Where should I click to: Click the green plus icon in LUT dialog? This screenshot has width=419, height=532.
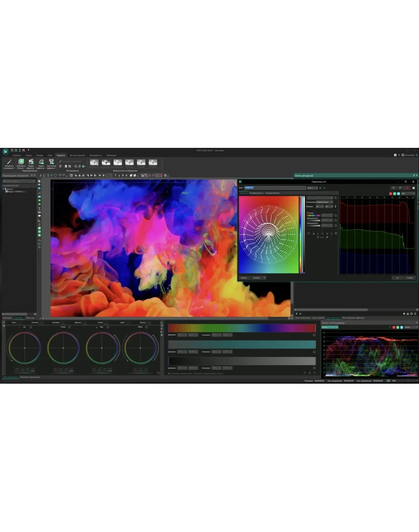(320, 188)
